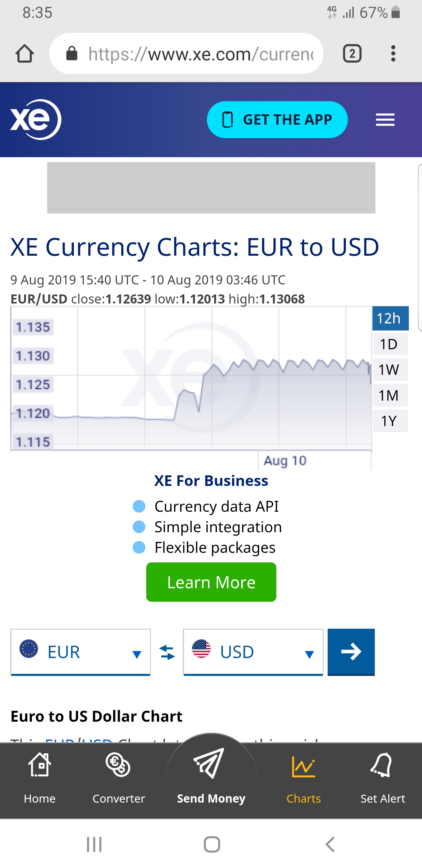Click the green Learn More button
The width and height of the screenshot is (422, 868).
(211, 582)
